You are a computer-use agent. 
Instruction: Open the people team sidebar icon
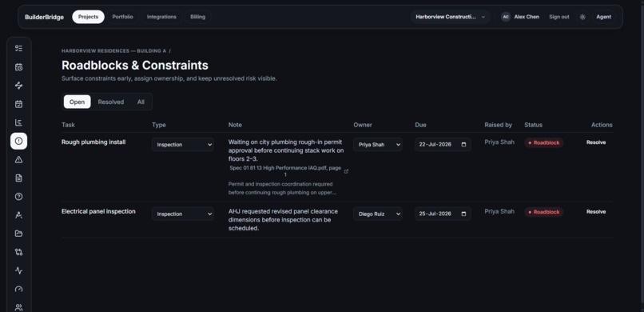[x=18, y=307]
